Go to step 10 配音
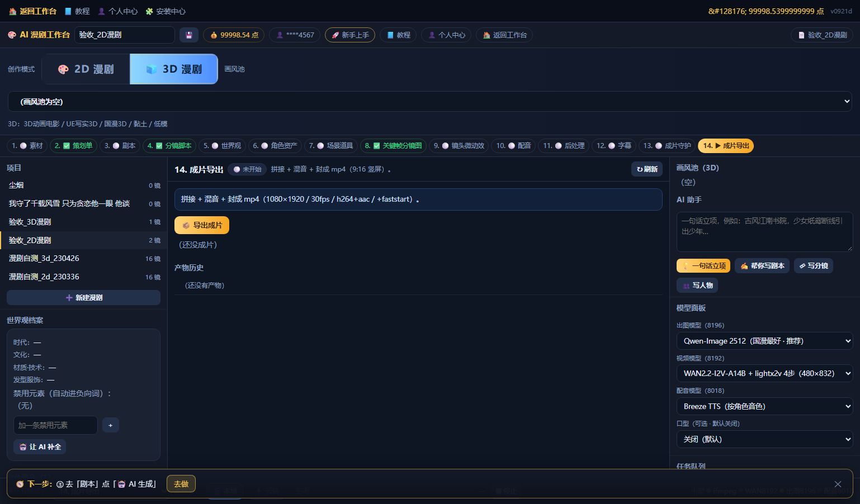Viewport: 860px width, 504px height. (514, 146)
